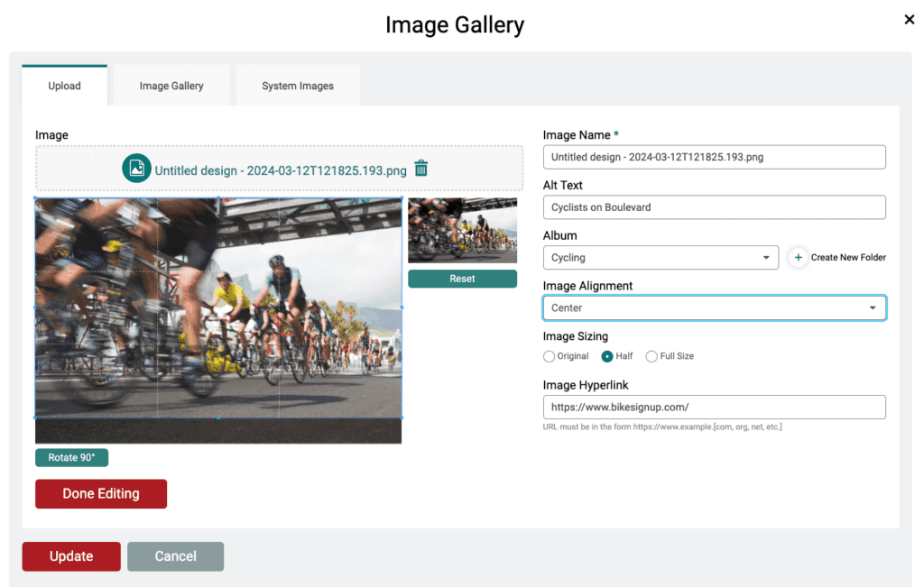Select the Original image sizing option

[x=550, y=356]
